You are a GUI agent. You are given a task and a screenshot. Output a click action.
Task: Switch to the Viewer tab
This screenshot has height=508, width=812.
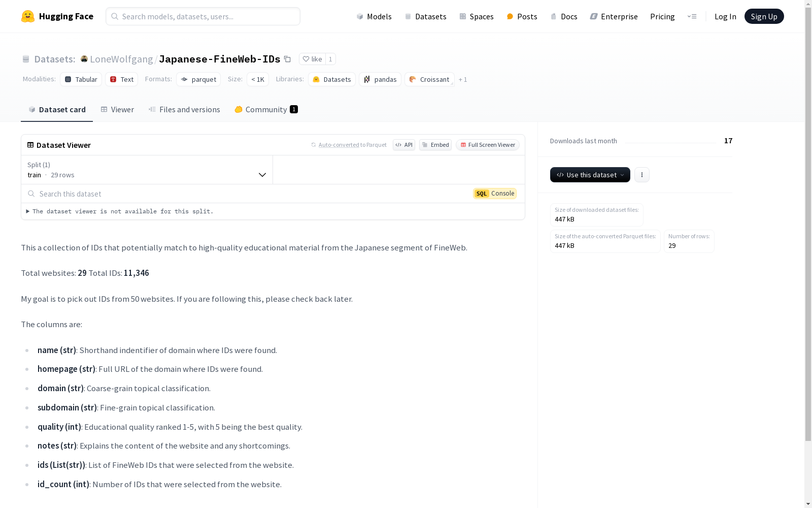117,110
